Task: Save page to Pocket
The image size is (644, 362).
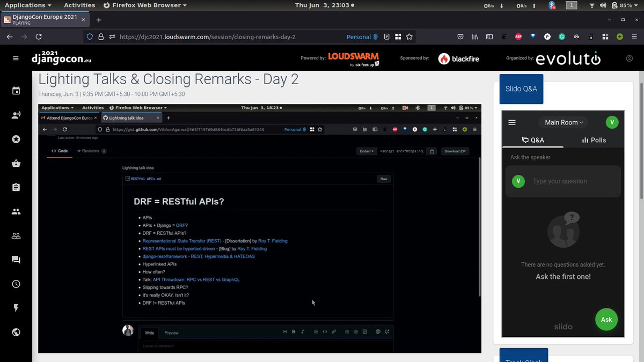Action: click(460, 37)
